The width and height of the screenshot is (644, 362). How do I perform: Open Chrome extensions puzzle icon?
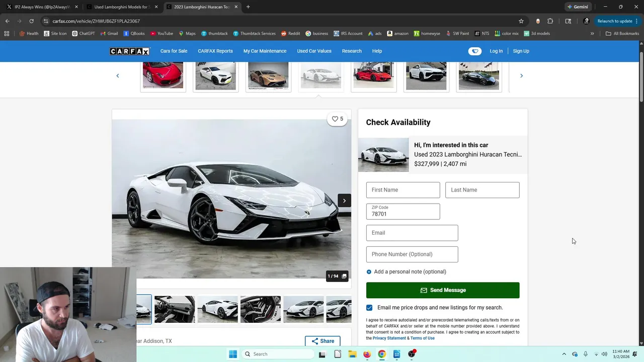[550, 21]
